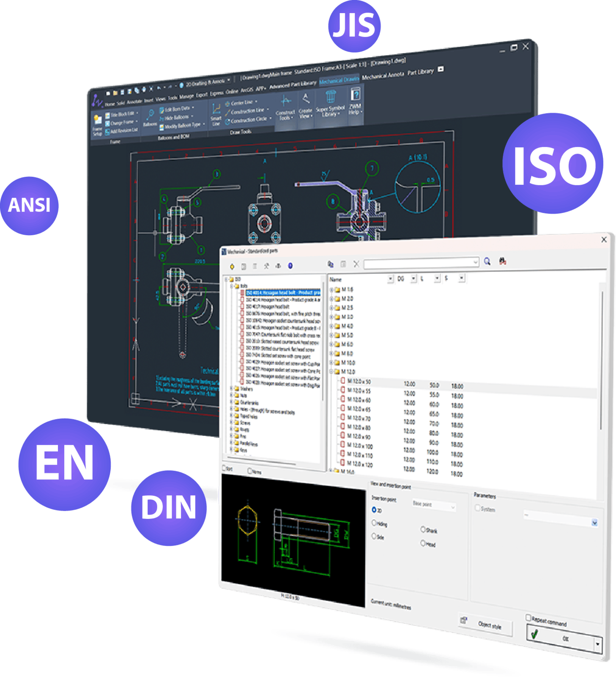The image size is (616, 677).
Task: Expand the M 10.0 folder
Action: click(332, 363)
